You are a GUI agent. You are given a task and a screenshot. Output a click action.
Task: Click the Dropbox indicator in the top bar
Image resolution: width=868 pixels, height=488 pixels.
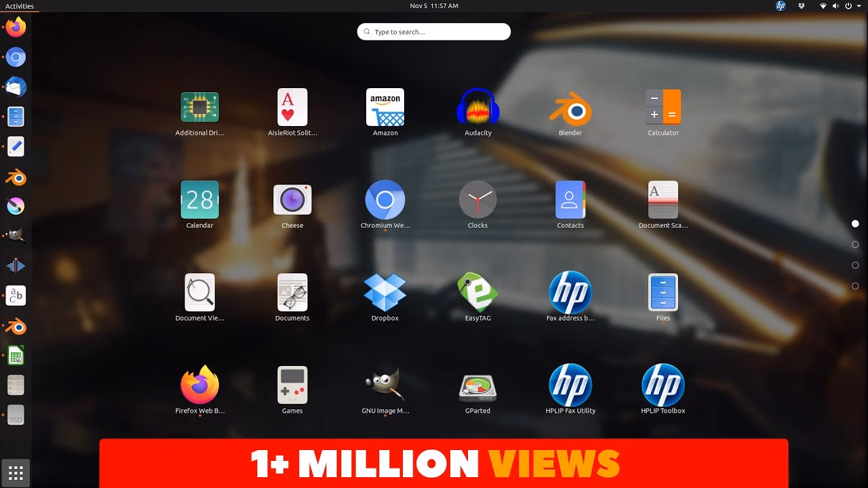[802, 6]
